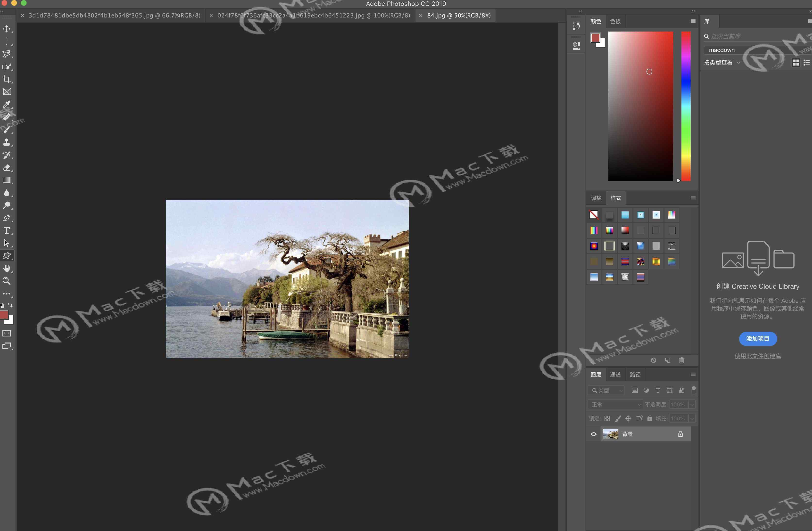812x531 pixels.
Task: Create a new style
Action: [667, 360]
